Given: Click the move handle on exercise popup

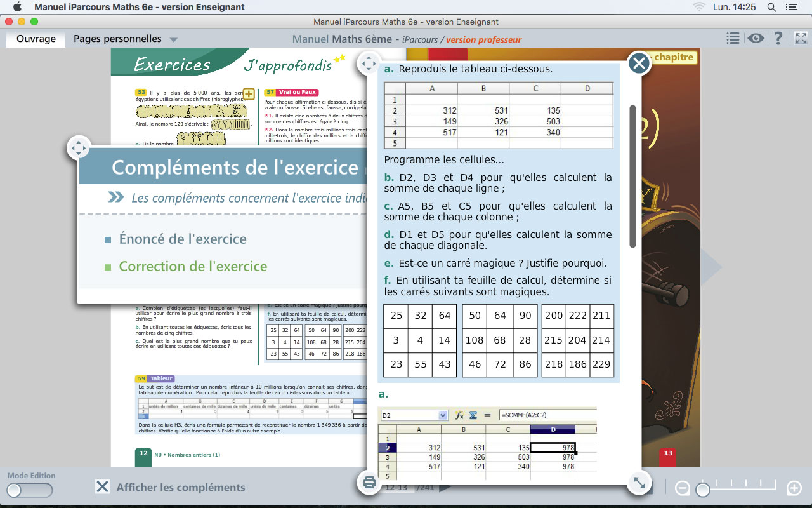Looking at the screenshot, I should click(x=369, y=63).
